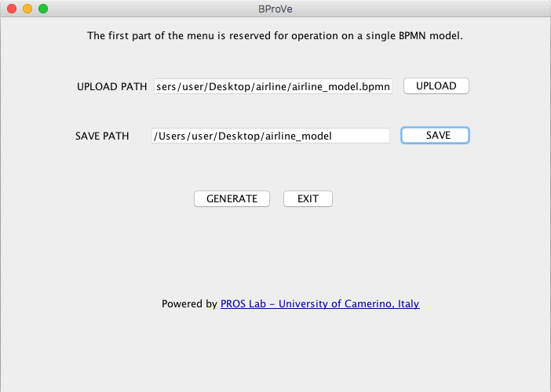This screenshot has height=392, width=551.
Task: Maximize the window using the green button
Action: click(43, 9)
